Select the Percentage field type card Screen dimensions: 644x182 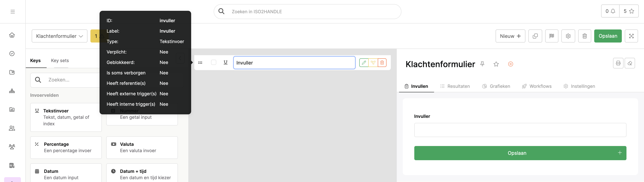[x=66, y=148]
